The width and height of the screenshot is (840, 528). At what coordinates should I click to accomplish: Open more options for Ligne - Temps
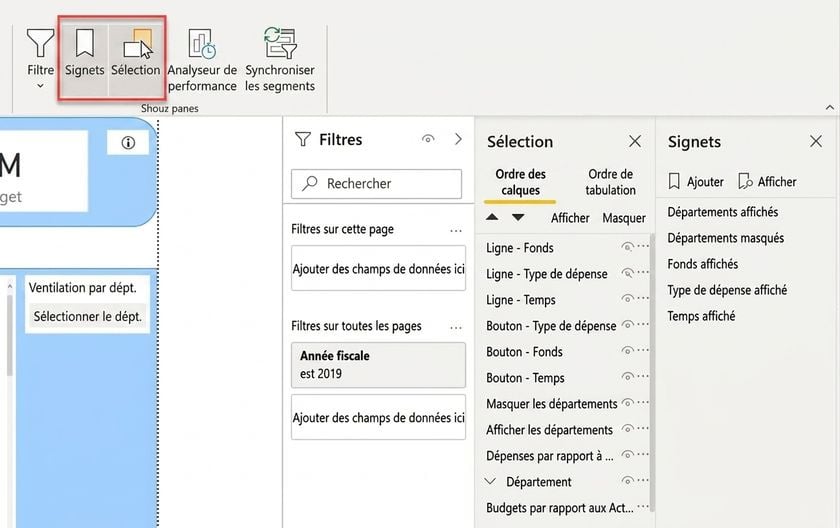coord(643,299)
